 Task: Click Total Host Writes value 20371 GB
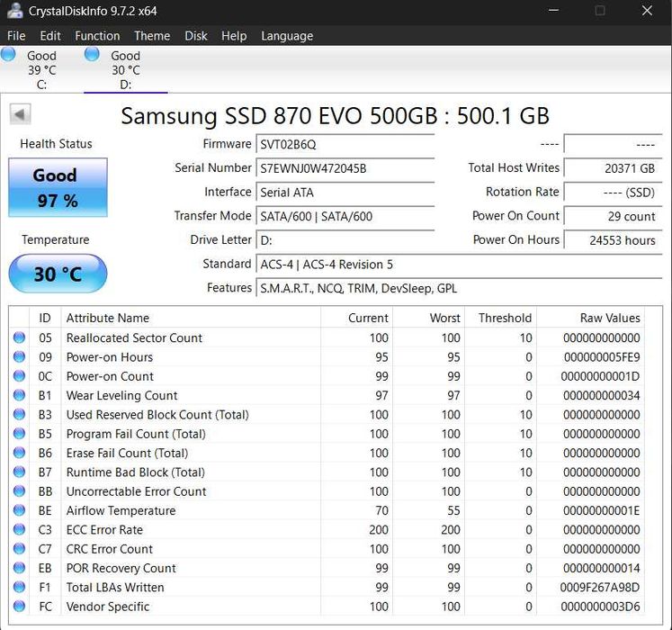tap(613, 167)
